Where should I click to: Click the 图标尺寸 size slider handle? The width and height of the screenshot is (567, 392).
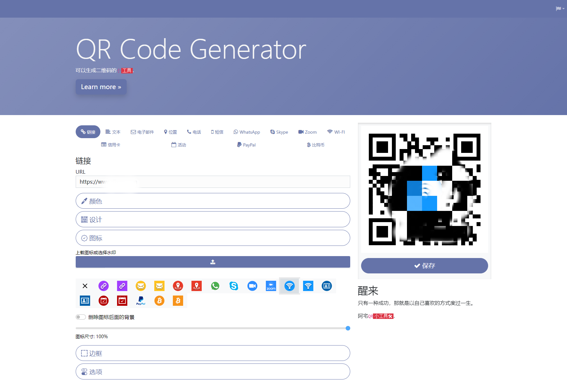coord(348,328)
